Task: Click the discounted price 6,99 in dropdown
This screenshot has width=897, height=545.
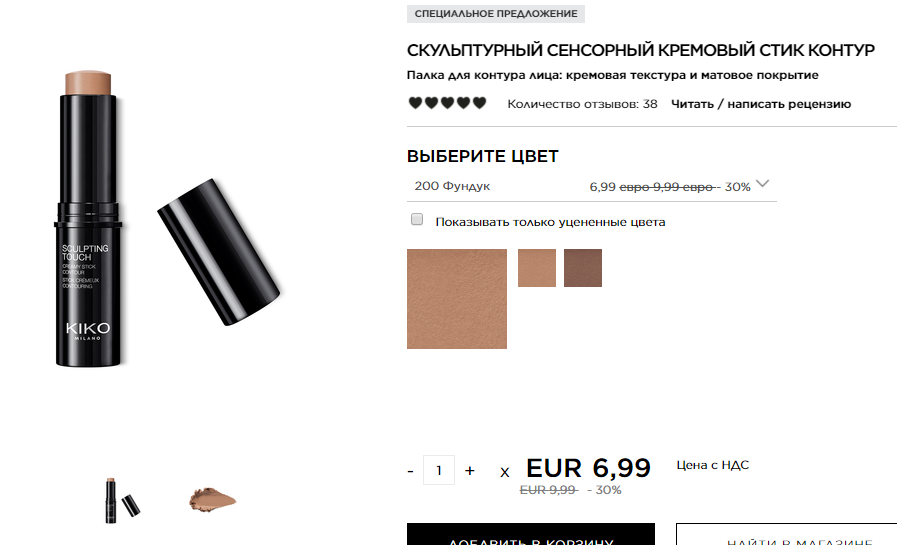Action: pyautogui.click(x=602, y=187)
